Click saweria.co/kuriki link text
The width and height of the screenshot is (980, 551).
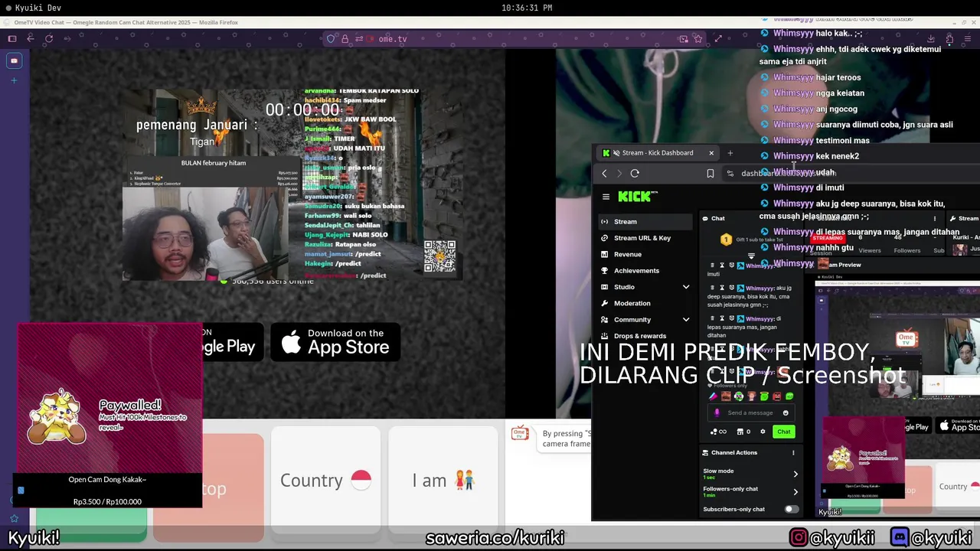tap(495, 538)
